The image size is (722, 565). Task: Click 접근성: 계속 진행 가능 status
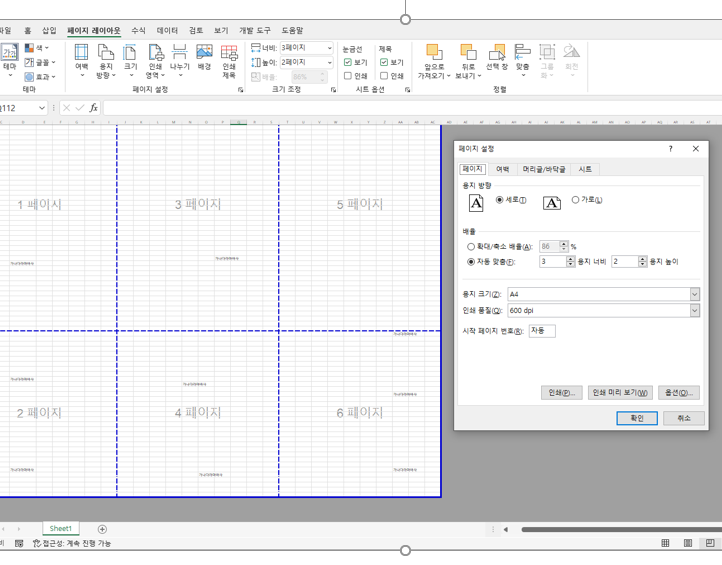72,543
